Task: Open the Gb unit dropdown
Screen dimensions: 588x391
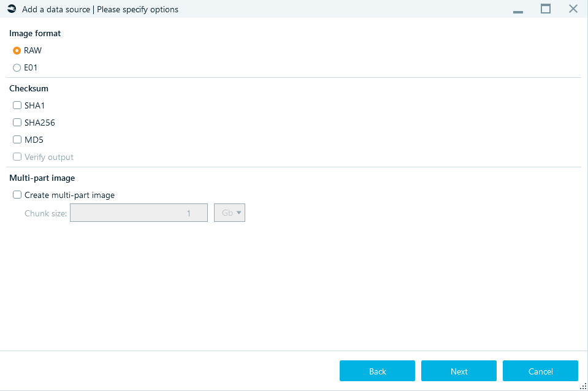Action: 229,213
